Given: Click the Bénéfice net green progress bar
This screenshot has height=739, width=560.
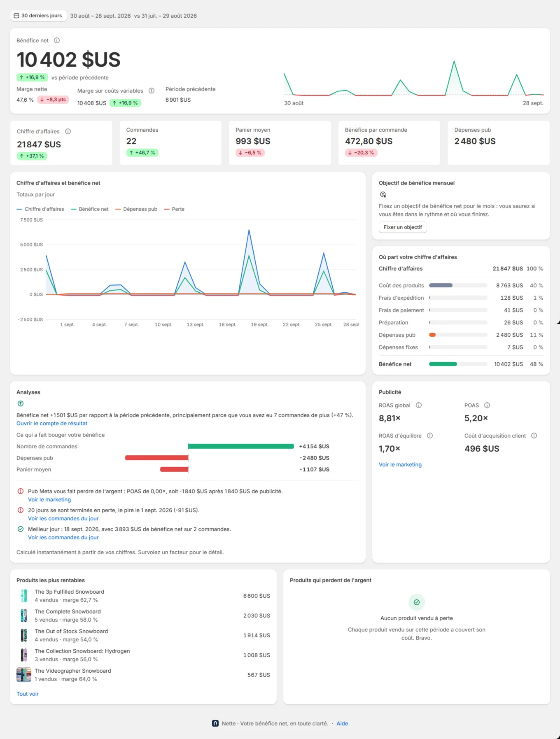Looking at the screenshot, I should [x=458, y=364].
